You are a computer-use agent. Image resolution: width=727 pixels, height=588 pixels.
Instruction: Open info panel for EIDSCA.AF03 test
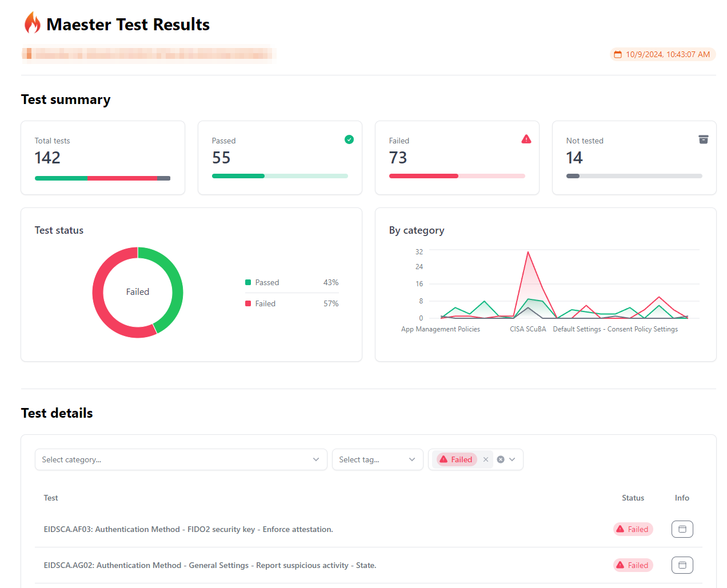pos(682,529)
